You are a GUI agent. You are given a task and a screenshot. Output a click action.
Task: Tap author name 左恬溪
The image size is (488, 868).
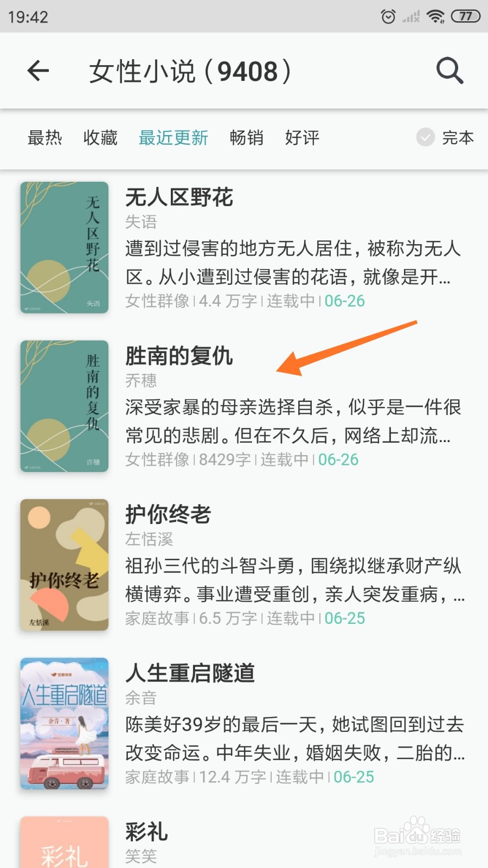149,539
